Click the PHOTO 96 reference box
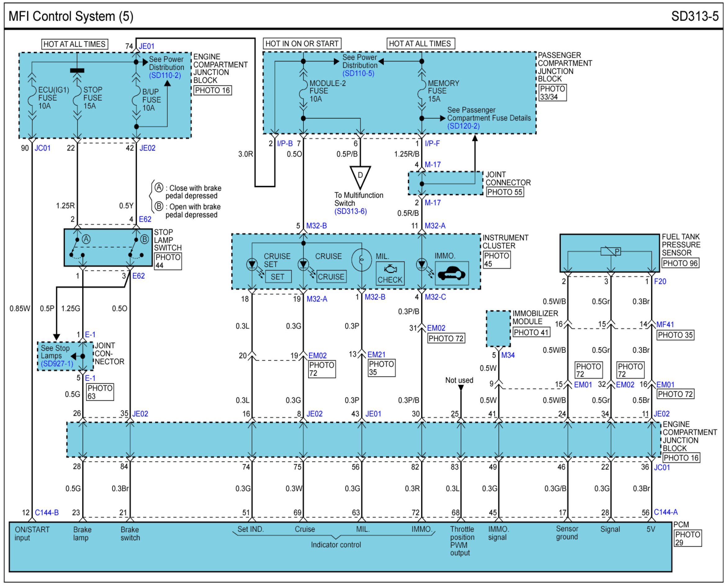728x586 pixels. (x=680, y=263)
